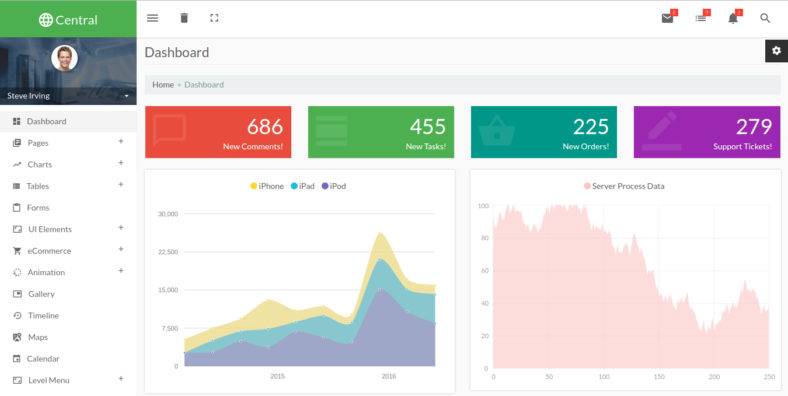Click the Maps icon in sidebar
Viewport: 788px width, 396px height.
[x=17, y=337]
